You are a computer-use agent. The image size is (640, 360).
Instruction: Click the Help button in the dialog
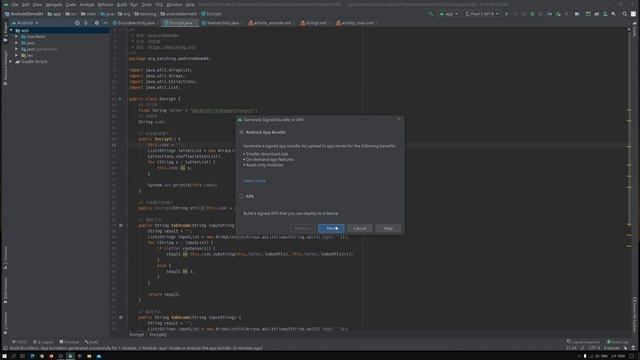click(388, 228)
